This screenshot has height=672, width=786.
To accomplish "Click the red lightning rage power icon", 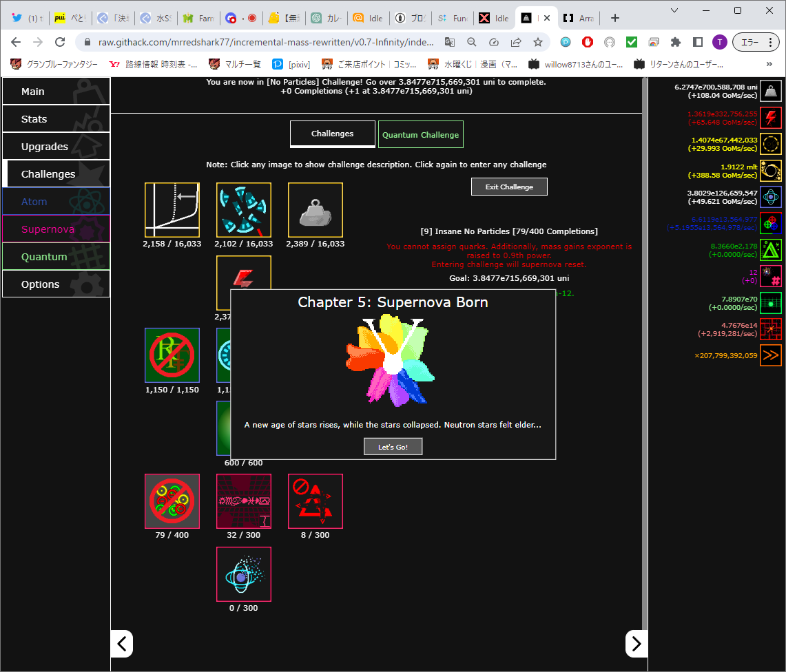I will (770, 118).
